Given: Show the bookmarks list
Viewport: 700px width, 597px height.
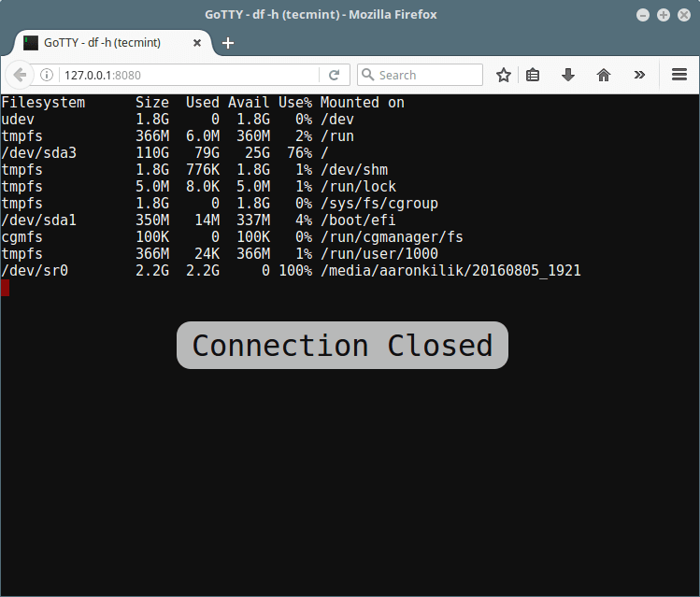Looking at the screenshot, I should [533, 75].
